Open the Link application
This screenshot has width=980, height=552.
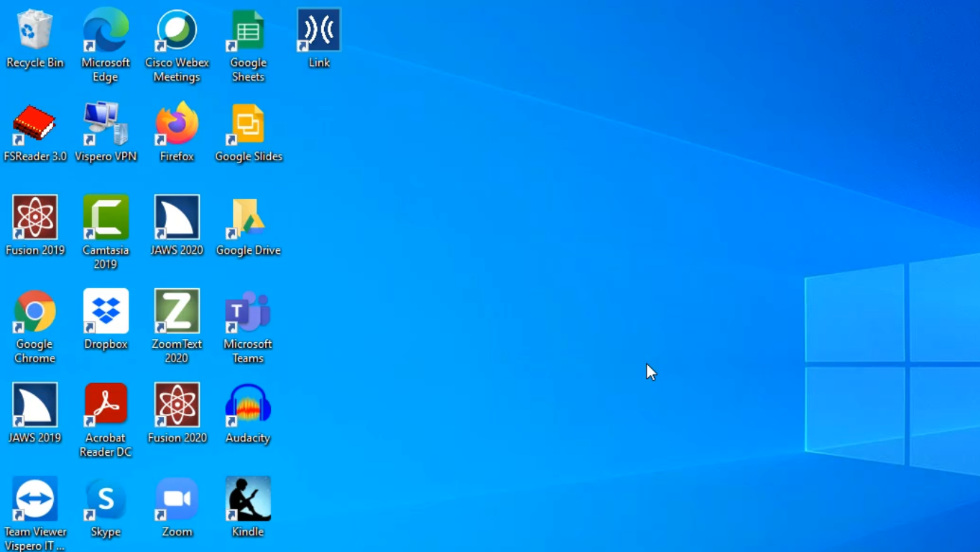pyautogui.click(x=318, y=30)
